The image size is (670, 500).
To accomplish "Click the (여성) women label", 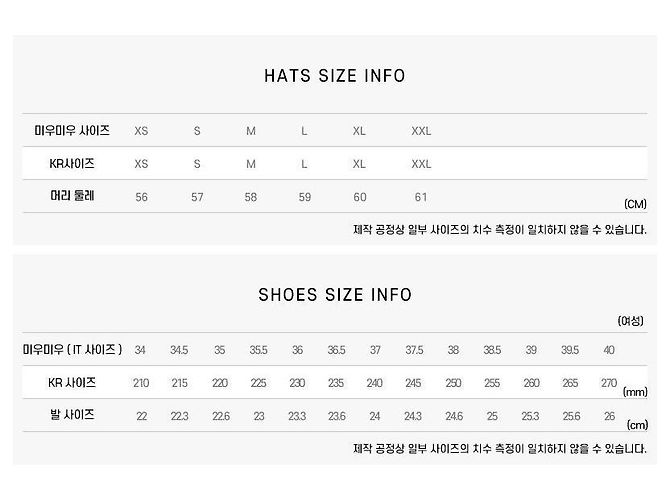I will pyautogui.click(x=630, y=321).
